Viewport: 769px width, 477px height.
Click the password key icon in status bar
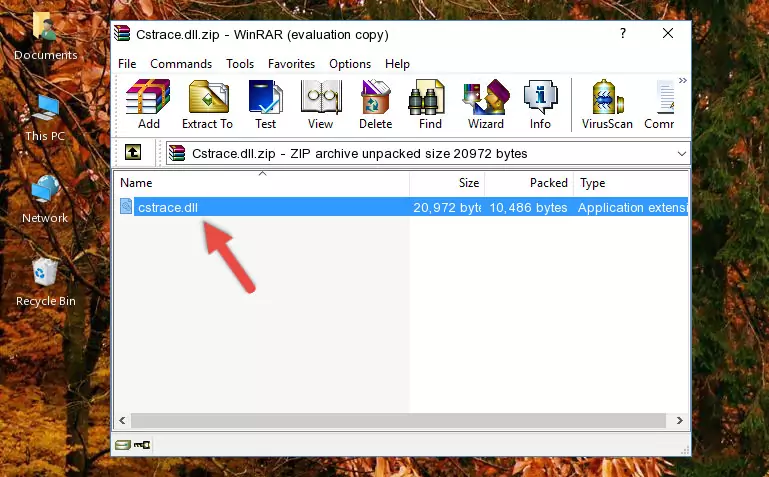[142, 445]
